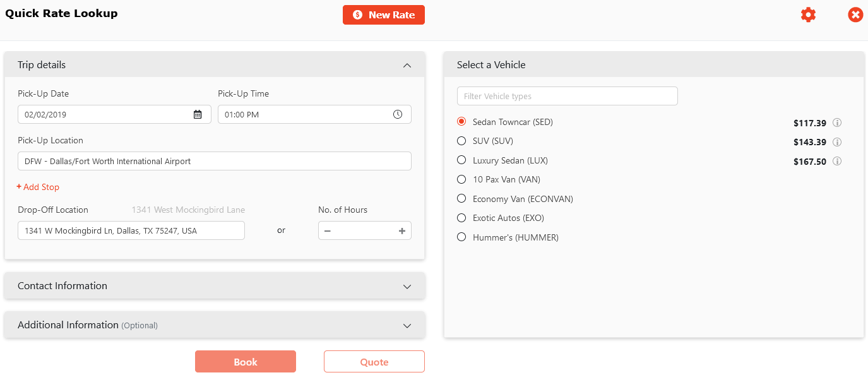Expand the Additional Information section

pos(407,326)
